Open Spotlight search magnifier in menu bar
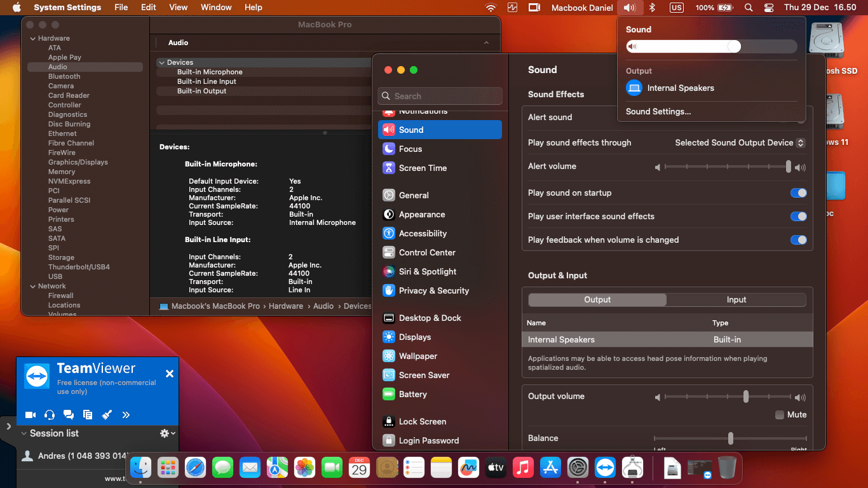This screenshot has height=488, width=868. click(x=748, y=8)
